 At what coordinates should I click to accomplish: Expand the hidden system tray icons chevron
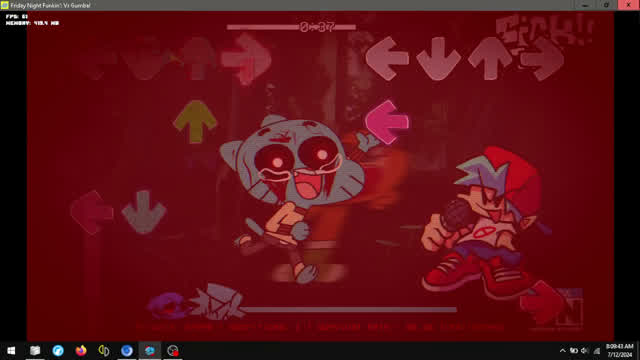click(562, 351)
